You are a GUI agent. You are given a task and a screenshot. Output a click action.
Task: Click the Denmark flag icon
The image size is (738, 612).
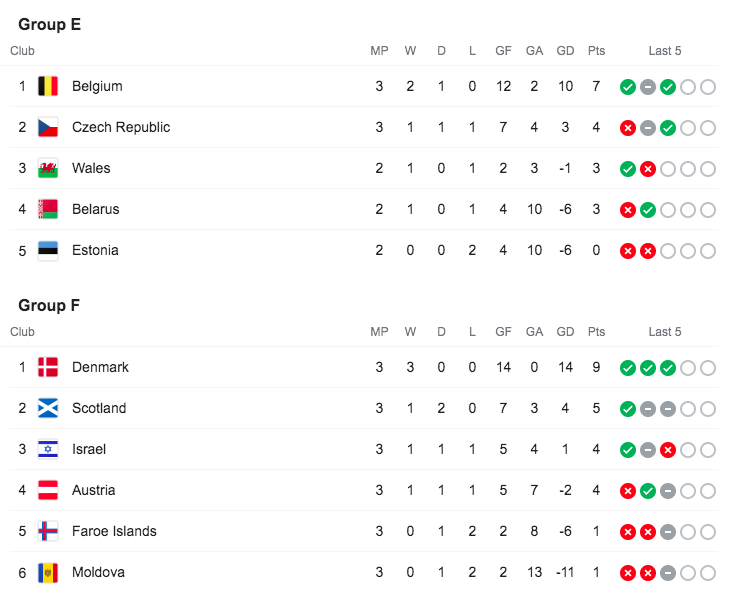pyautogui.click(x=48, y=367)
